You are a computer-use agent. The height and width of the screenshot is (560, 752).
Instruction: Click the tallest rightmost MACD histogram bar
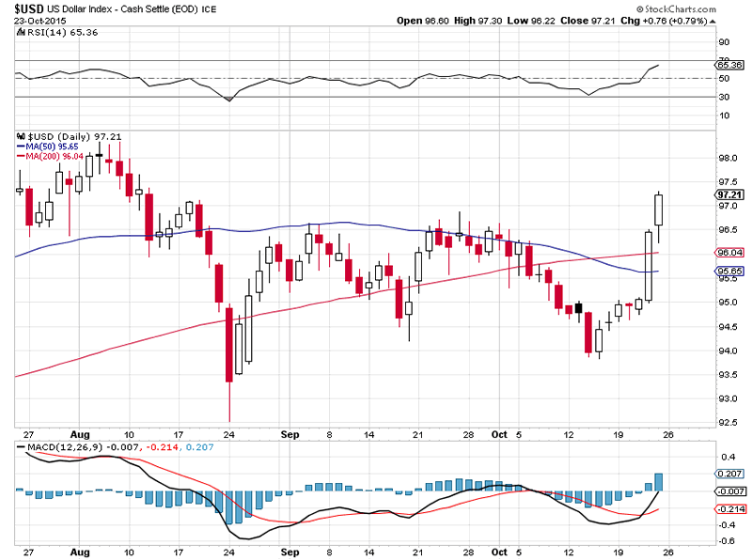click(659, 481)
